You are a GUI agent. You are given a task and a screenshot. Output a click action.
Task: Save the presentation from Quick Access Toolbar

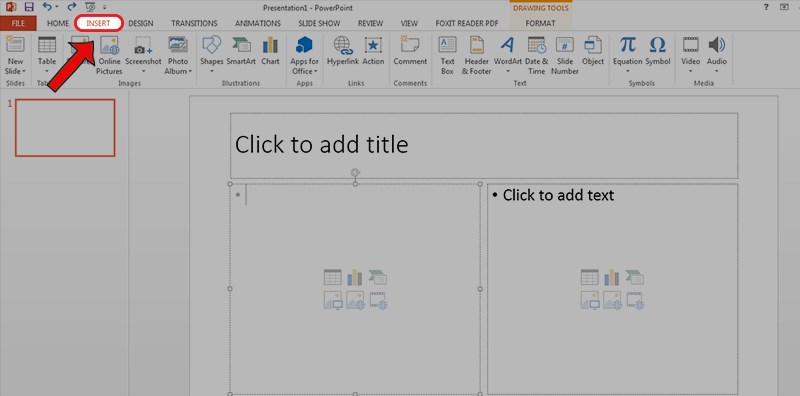(29, 7)
